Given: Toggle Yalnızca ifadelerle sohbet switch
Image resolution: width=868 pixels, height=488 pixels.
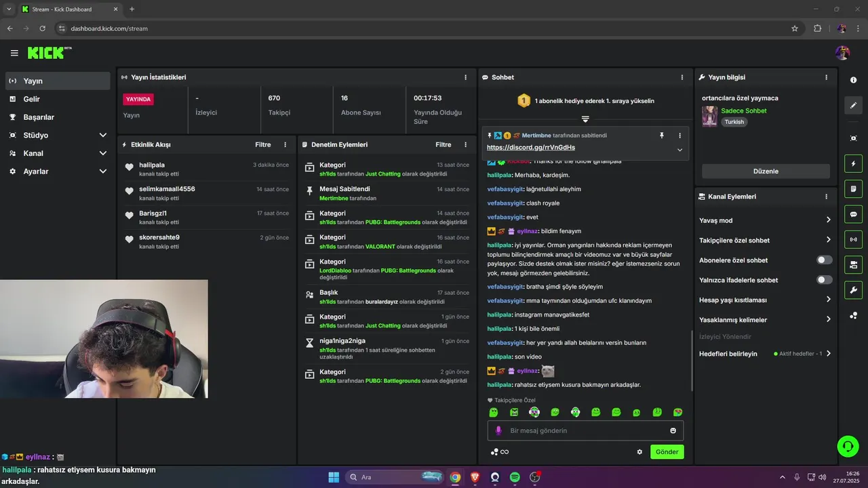Looking at the screenshot, I should pyautogui.click(x=824, y=280).
